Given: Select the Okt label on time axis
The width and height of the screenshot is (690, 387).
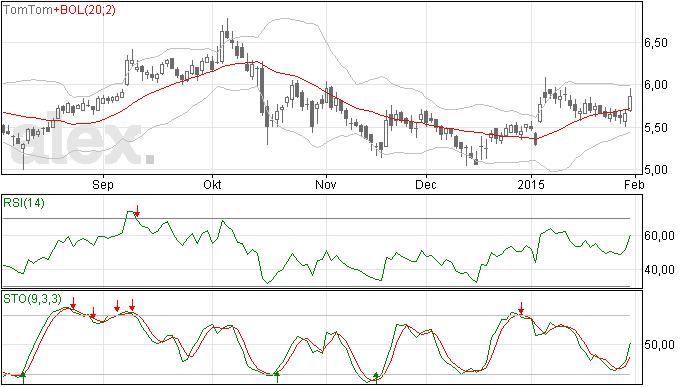Looking at the screenshot, I should (x=212, y=184).
